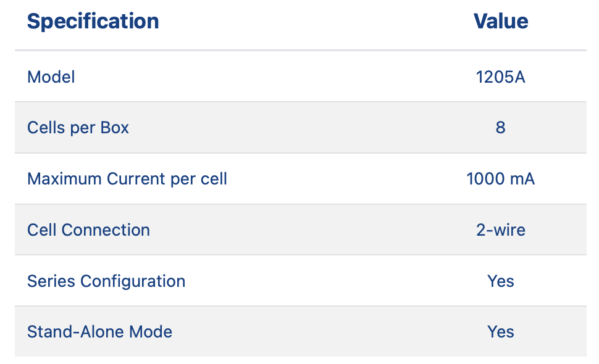Select the Series Configuration label
599x364 pixels.
106,281
